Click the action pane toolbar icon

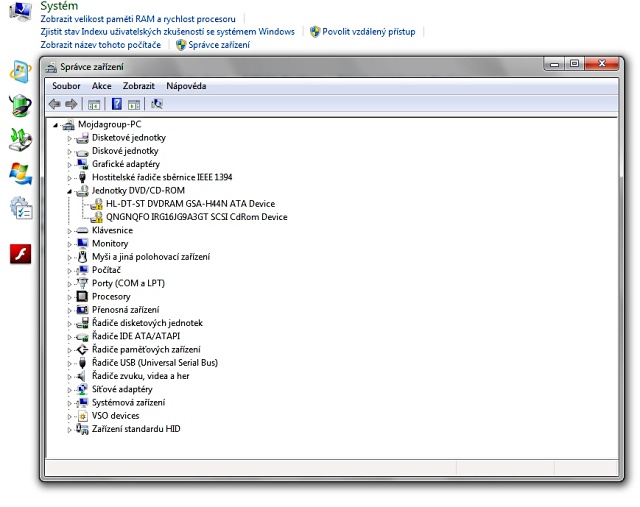pos(134,105)
